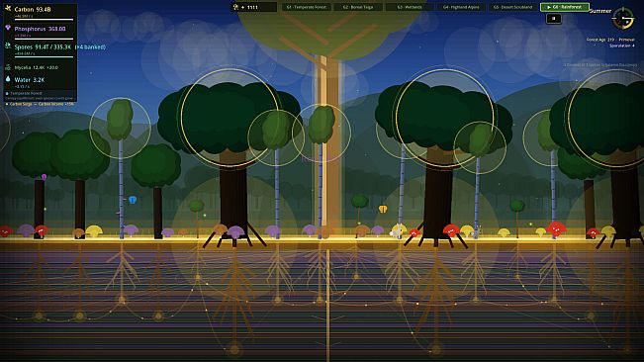Image resolution: width=644 pixels, height=362 pixels.
Task: Pause the game with the pause button
Action: coord(554,19)
